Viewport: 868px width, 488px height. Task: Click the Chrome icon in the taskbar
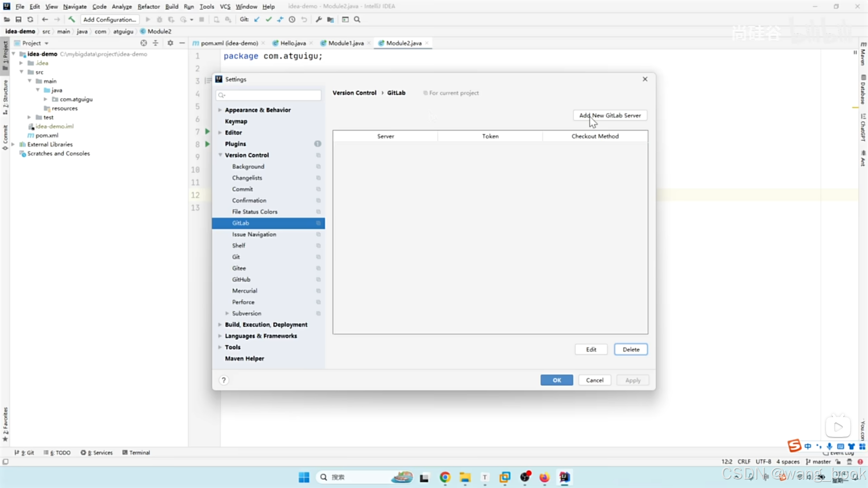445,477
